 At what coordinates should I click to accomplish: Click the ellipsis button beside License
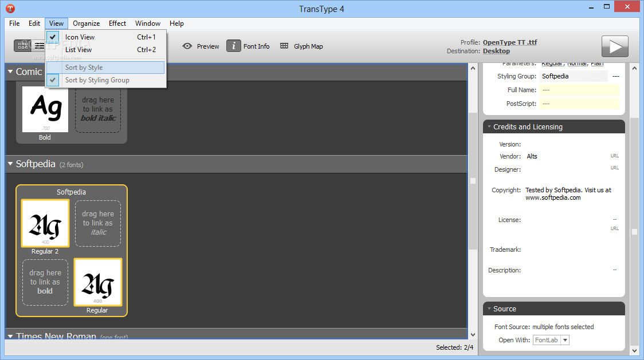click(615, 220)
